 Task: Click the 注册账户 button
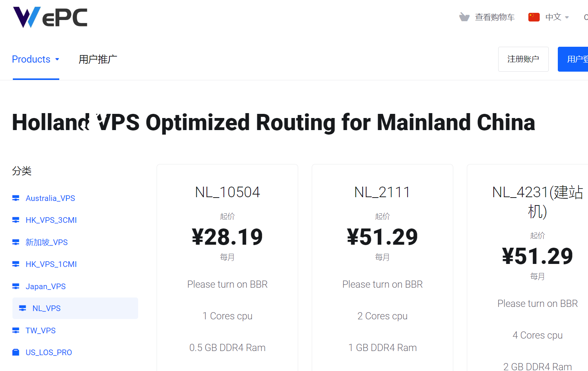pos(523,59)
